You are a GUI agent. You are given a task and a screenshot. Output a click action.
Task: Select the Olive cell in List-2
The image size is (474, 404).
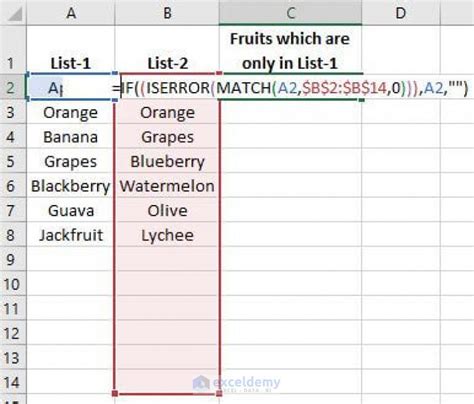(167, 210)
